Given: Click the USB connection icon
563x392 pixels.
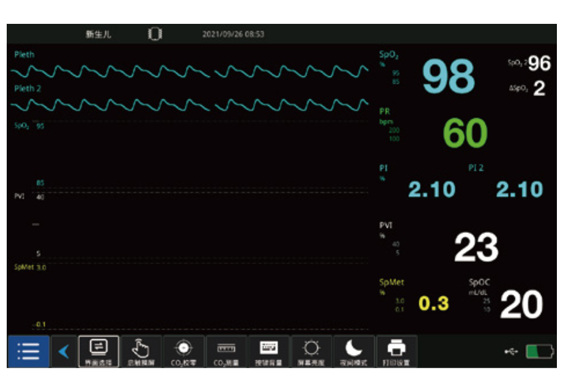Looking at the screenshot, I should click(511, 352).
